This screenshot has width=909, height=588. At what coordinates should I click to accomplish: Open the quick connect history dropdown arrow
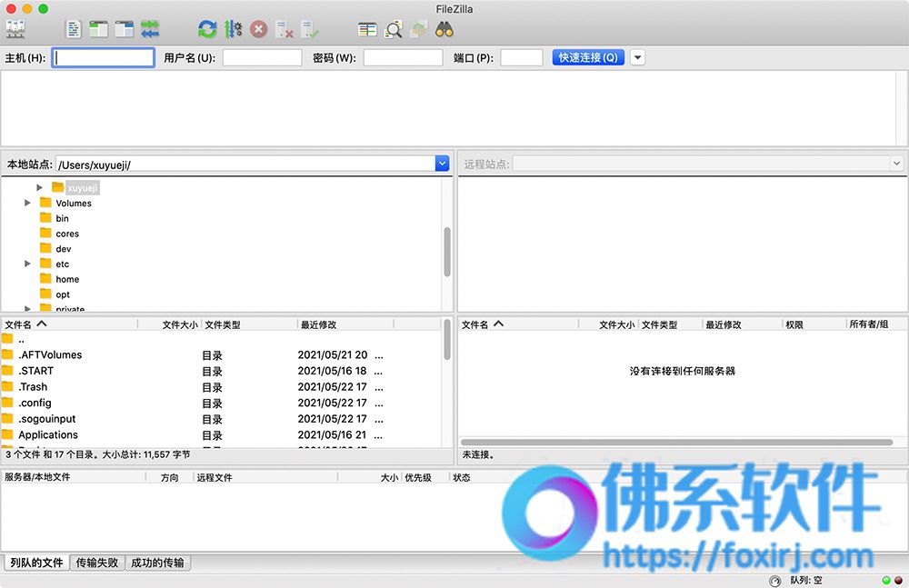[638, 57]
